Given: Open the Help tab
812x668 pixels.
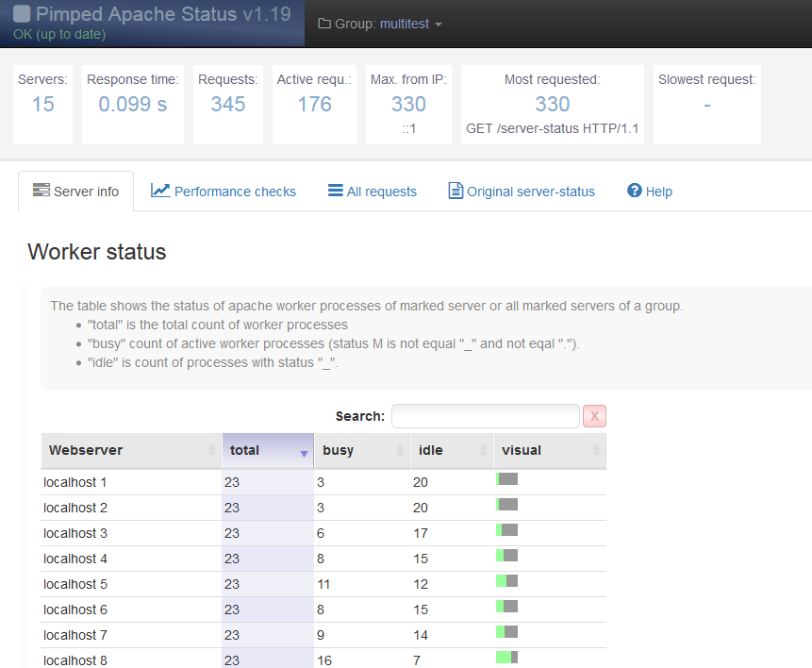Looking at the screenshot, I should point(650,192).
